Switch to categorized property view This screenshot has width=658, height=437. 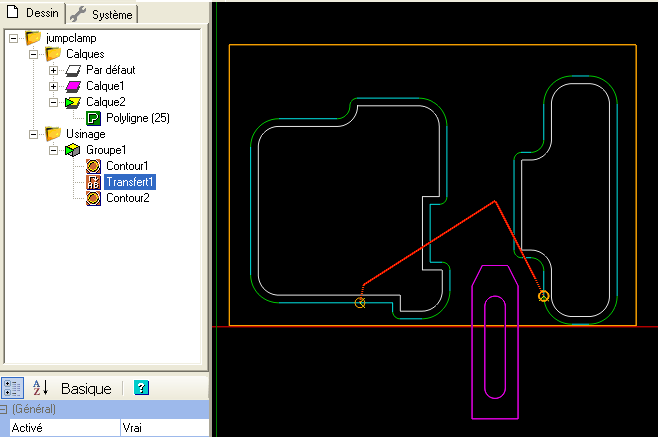13,388
